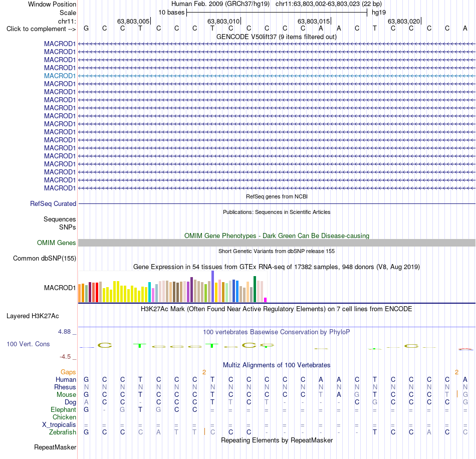476x459 pixels.
Task: Click the orange insertion mark in Mouse row
Action: [x=457, y=394]
